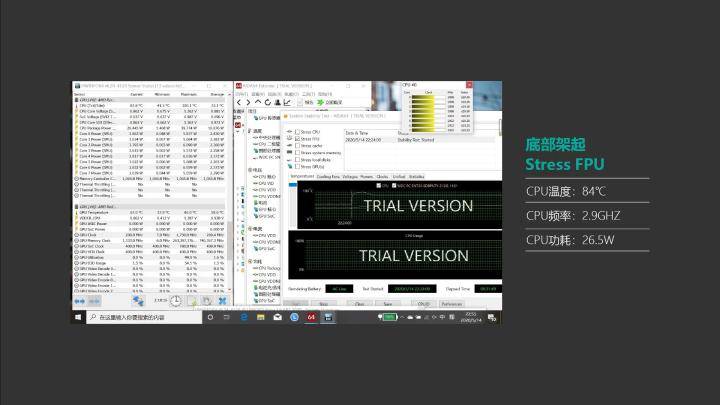Click the CPUID button
This screenshot has height=405, width=720.
point(423,304)
